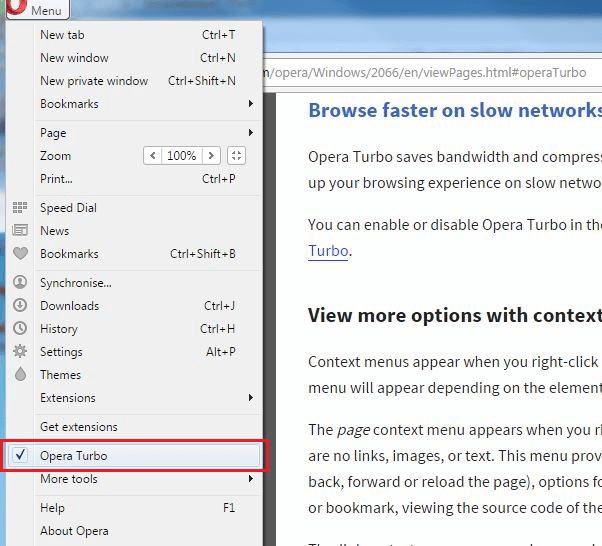Uncheck the Opera Turbo option
This screenshot has width=602, height=546.
(73, 456)
